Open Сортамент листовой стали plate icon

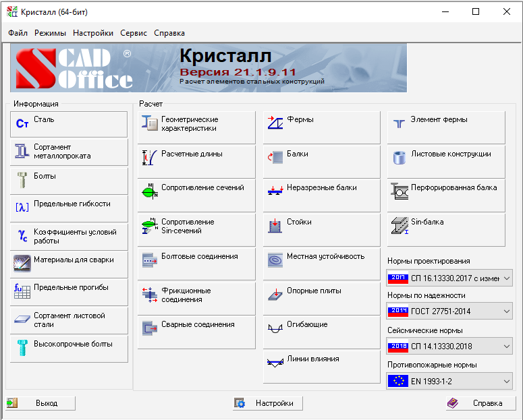[x=22, y=319]
